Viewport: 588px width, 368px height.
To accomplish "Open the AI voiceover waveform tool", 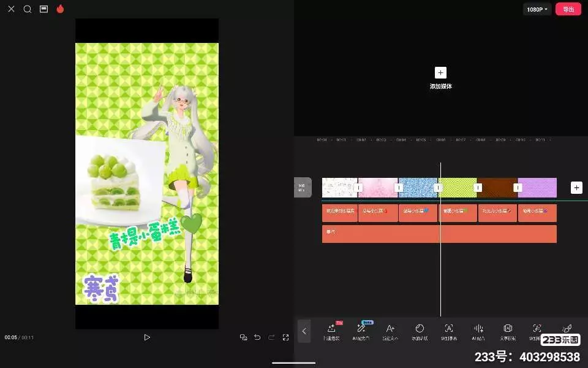I will click(x=478, y=332).
